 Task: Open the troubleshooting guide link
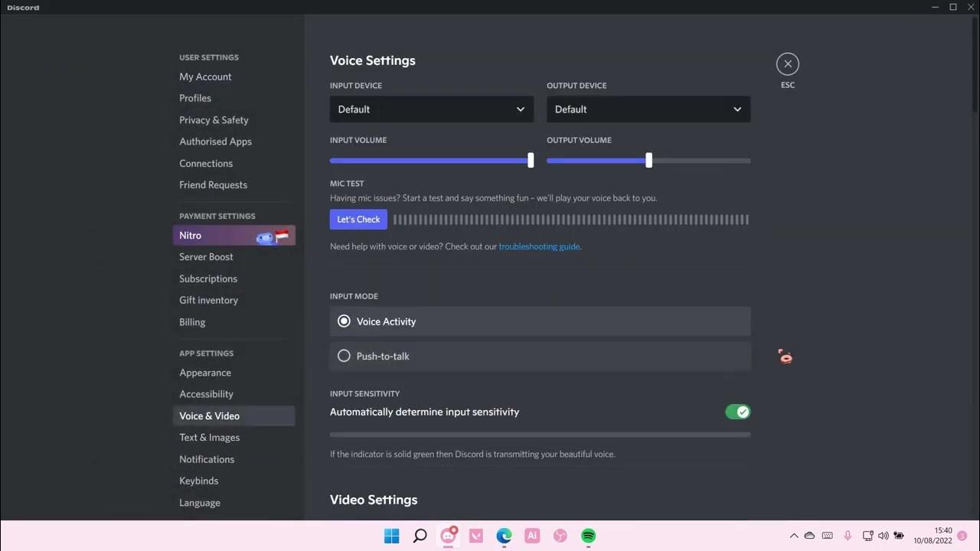(539, 246)
